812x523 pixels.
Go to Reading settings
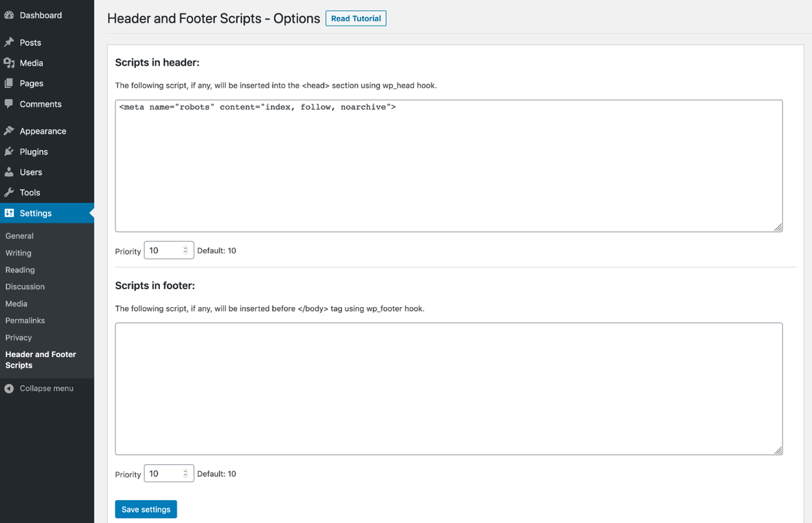tap(20, 270)
